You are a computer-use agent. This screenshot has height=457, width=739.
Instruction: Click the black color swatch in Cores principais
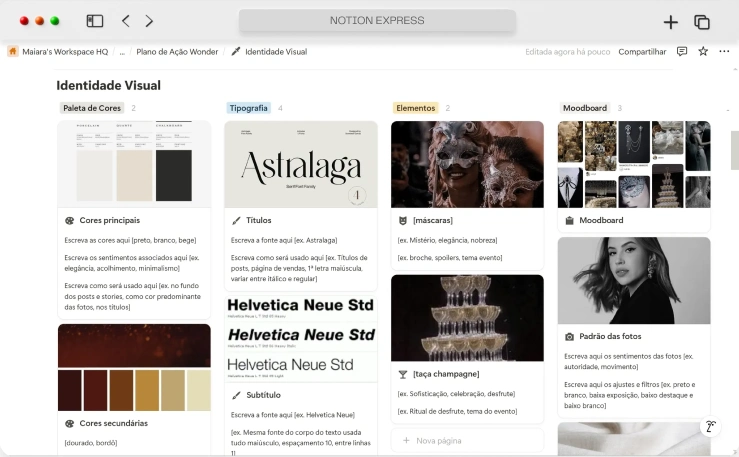[x=174, y=176]
